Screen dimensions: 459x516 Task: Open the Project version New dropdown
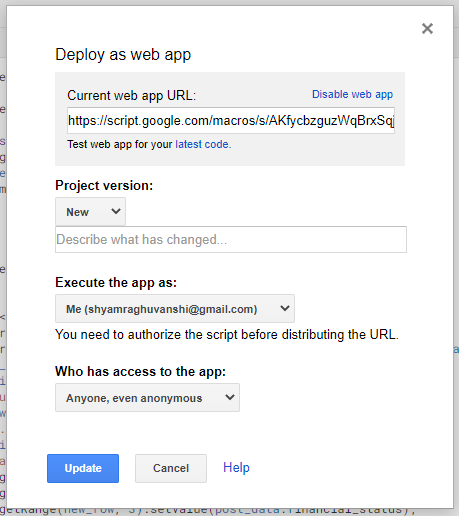pos(90,211)
